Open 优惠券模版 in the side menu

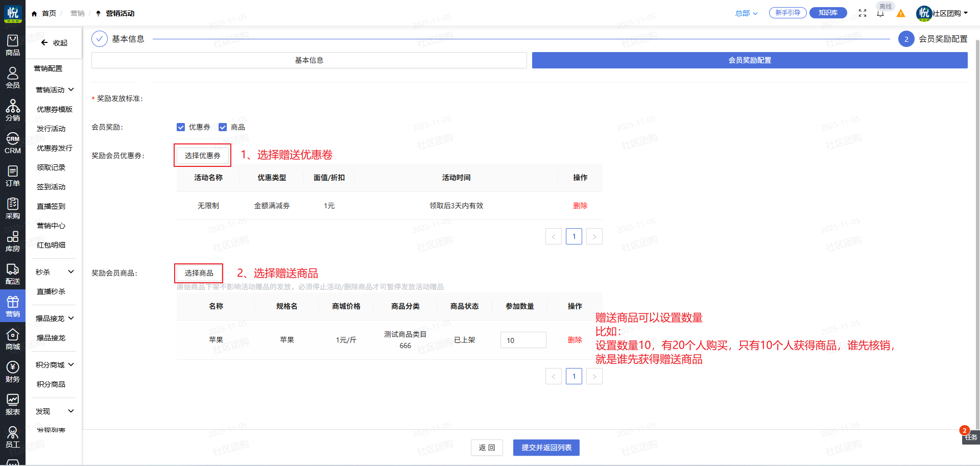pyautogui.click(x=55, y=109)
